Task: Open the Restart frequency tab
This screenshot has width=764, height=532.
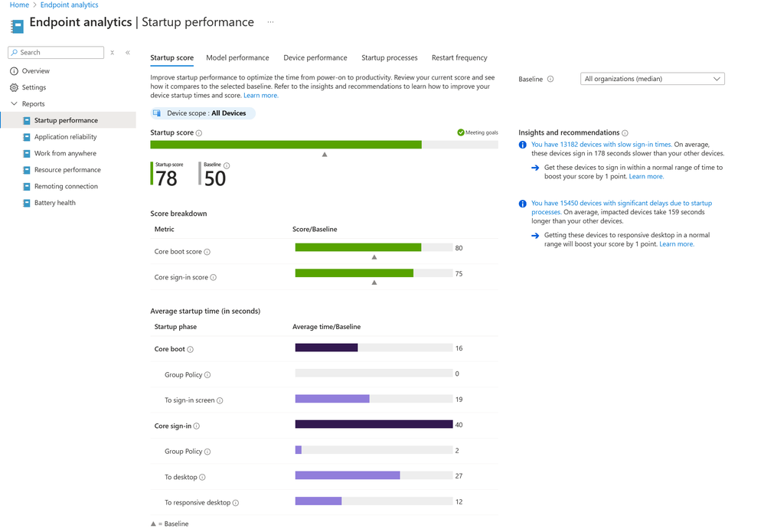Action: click(x=459, y=58)
